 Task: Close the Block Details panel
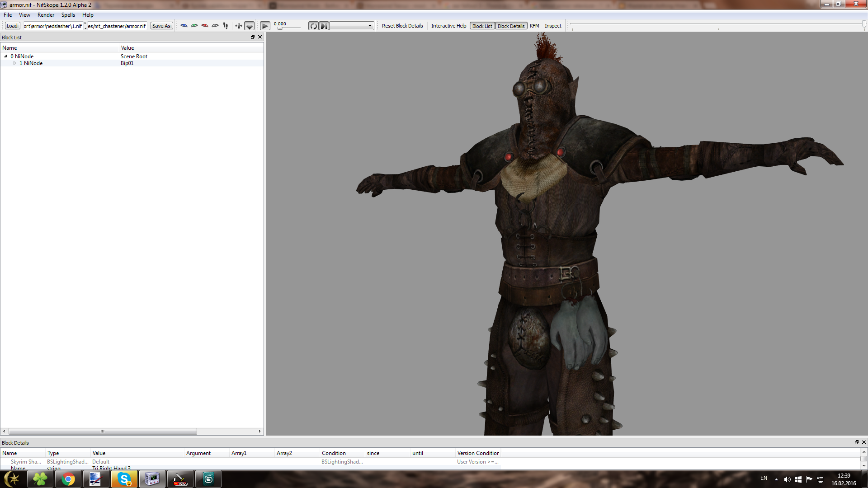point(863,442)
